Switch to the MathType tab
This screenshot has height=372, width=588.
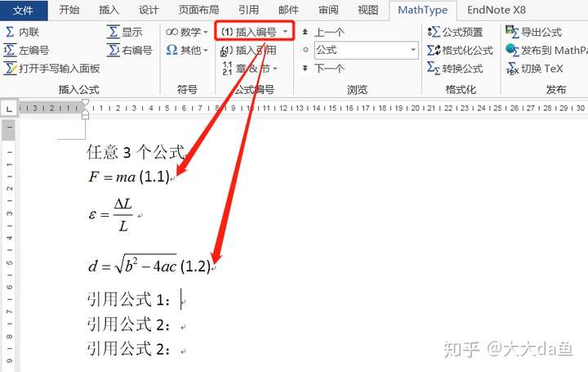tap(423, 10)
